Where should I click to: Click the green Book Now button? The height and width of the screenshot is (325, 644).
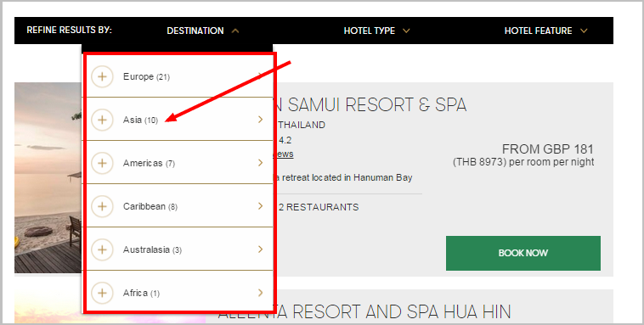523,253
